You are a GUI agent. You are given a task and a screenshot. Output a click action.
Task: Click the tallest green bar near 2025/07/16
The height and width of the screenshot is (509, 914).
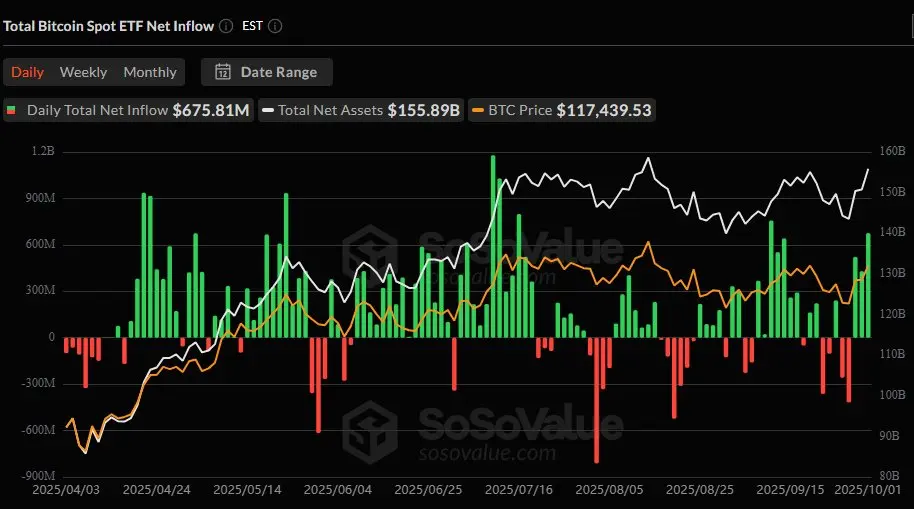tap(493, 247)
